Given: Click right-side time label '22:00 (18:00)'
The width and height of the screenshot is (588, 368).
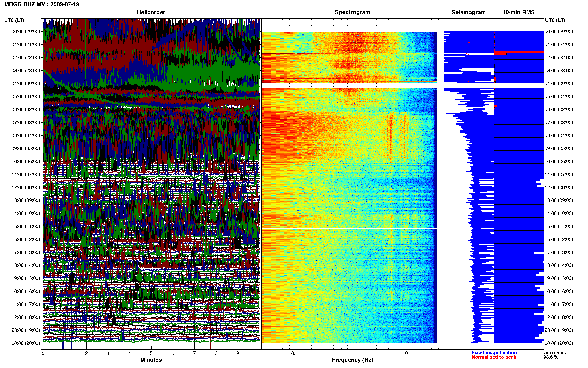Looking at the screenshot, I should [559, 317].
